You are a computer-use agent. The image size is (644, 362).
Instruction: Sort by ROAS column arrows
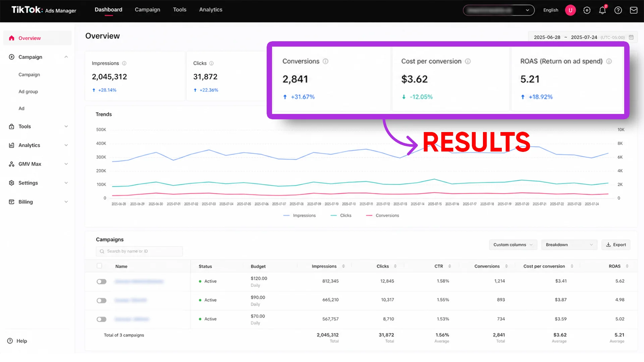[x=627, y=266]
